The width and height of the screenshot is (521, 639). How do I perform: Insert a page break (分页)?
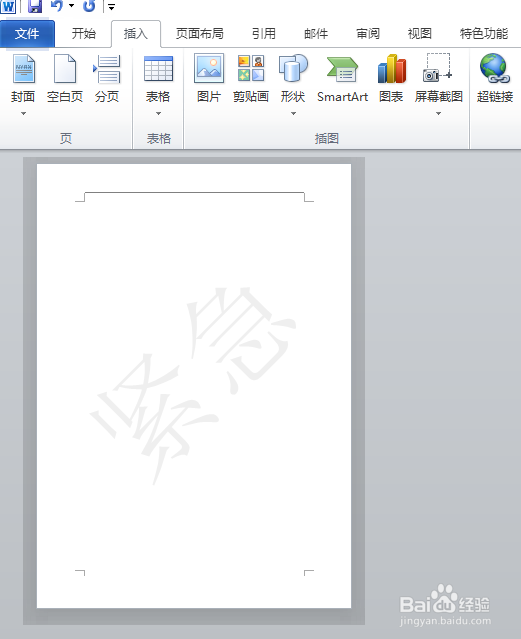point(107,78)
